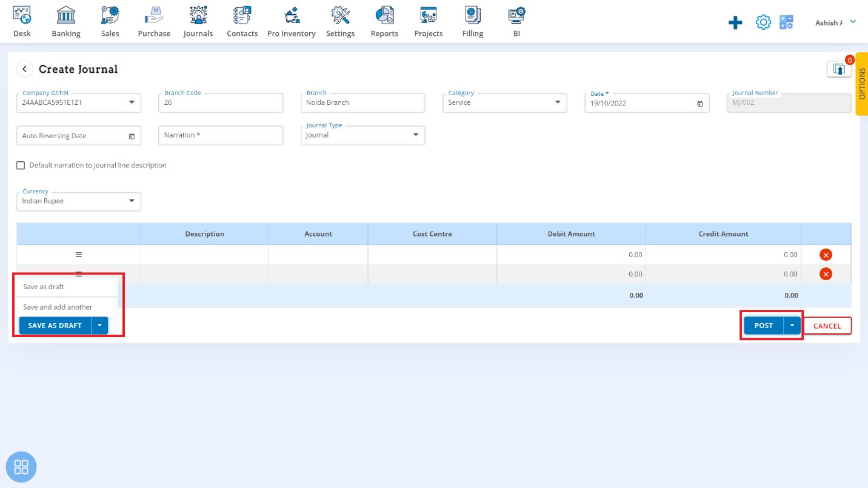Click the first row Description cell
Viewport: 868px width, 488px height.
pos(205,255)
